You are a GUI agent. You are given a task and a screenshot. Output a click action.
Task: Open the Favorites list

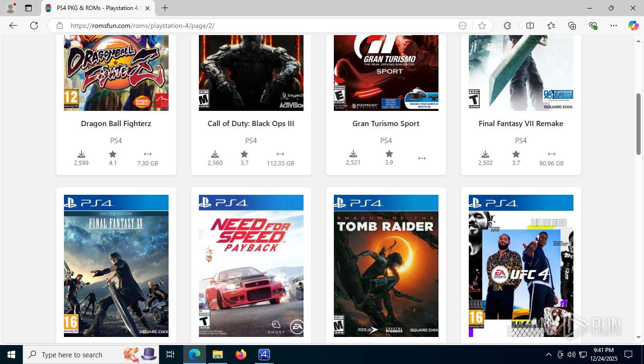(x=551, y=26)
